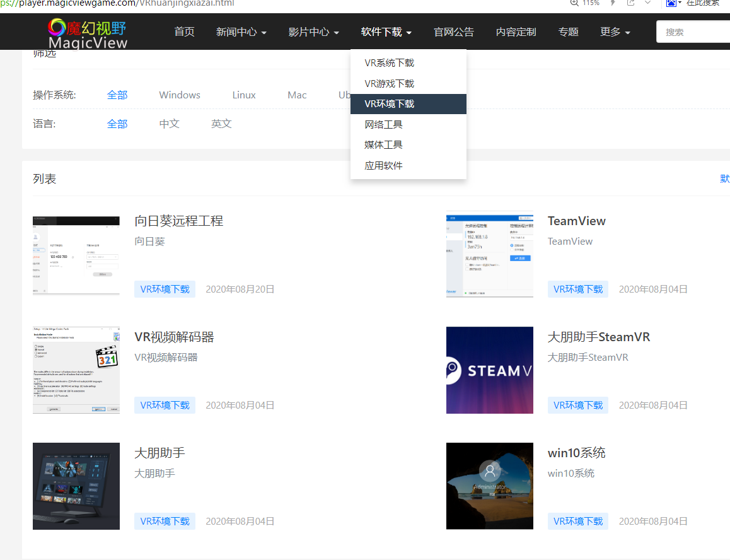Select VR系统下载 from the dropdown menu
The height and width of the screenshot is (560, 730).
pos(408,63)
